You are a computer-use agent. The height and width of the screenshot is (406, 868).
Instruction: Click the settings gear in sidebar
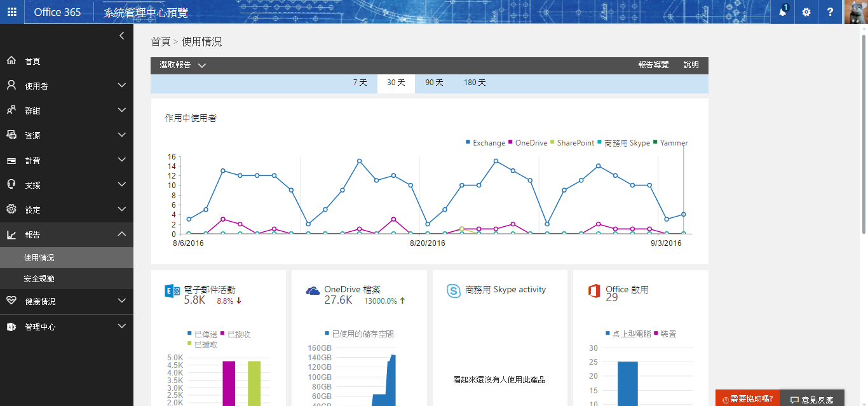[x=11, y=210]
